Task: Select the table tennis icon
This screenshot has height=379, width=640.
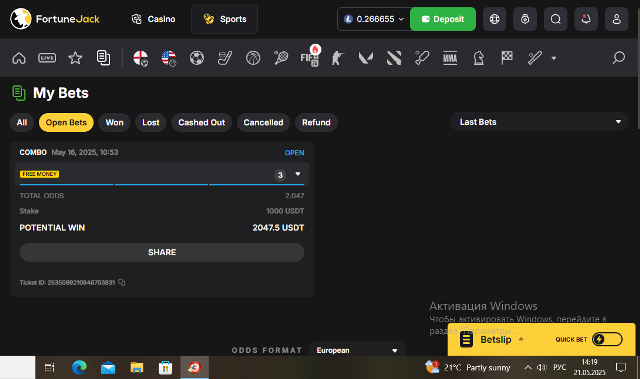Action: [422, 58]
